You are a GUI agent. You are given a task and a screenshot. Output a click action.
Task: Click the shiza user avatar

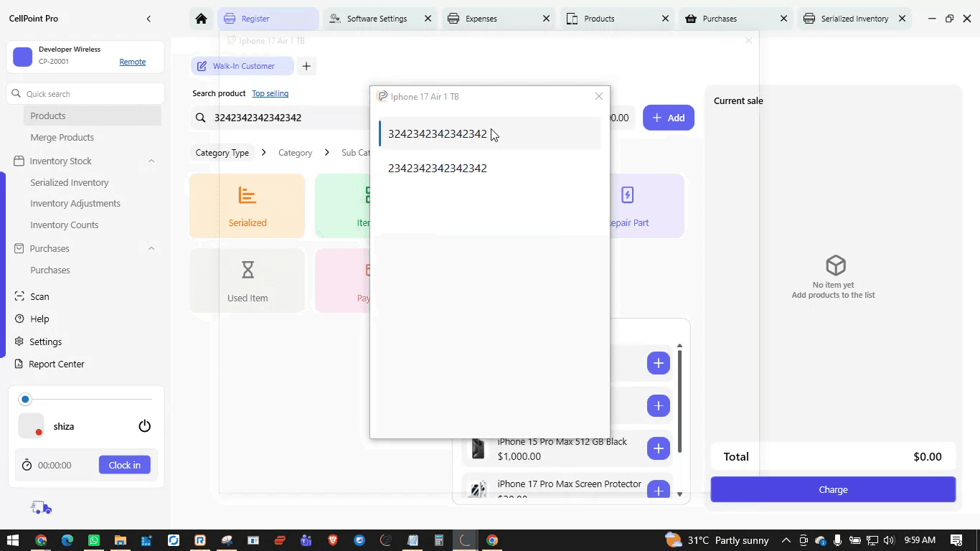click(x=31, y=426)
